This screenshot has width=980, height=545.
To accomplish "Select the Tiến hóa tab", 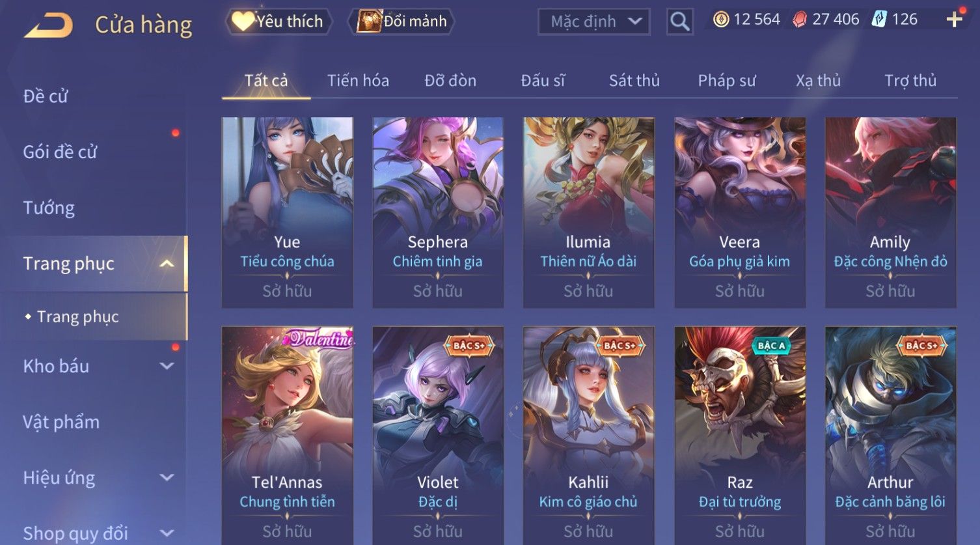I will 358,81.
